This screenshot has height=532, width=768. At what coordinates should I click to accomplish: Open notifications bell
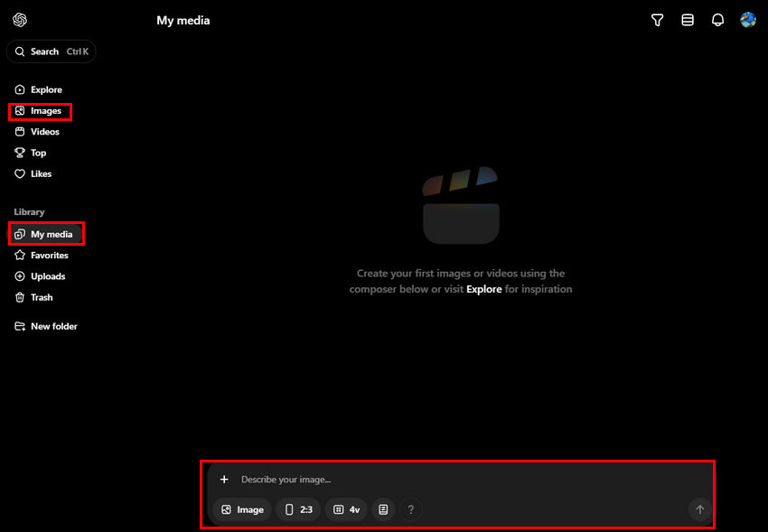(x=717, y=20)
